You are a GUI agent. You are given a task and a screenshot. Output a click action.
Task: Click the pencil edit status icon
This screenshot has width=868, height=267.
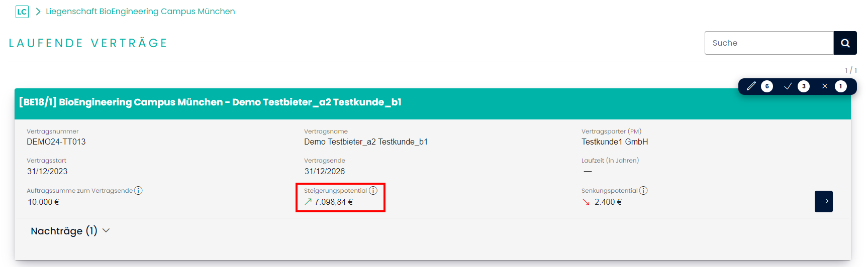751,86
